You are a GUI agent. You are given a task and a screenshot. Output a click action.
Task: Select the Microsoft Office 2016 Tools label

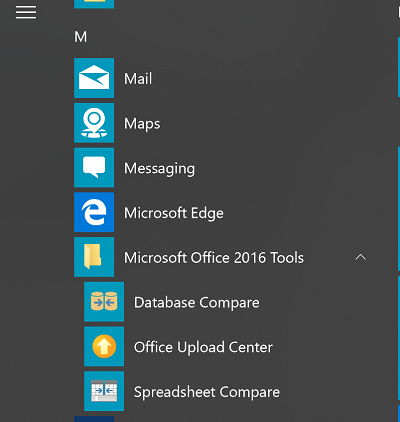click(x=214, y=258)
